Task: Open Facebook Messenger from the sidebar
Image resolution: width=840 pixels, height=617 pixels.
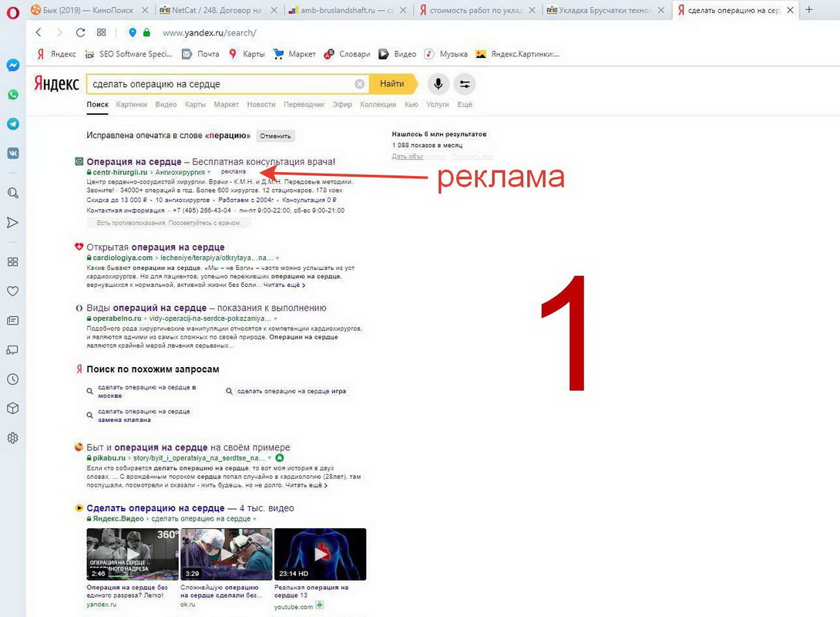Action: (x=12, y=65)
